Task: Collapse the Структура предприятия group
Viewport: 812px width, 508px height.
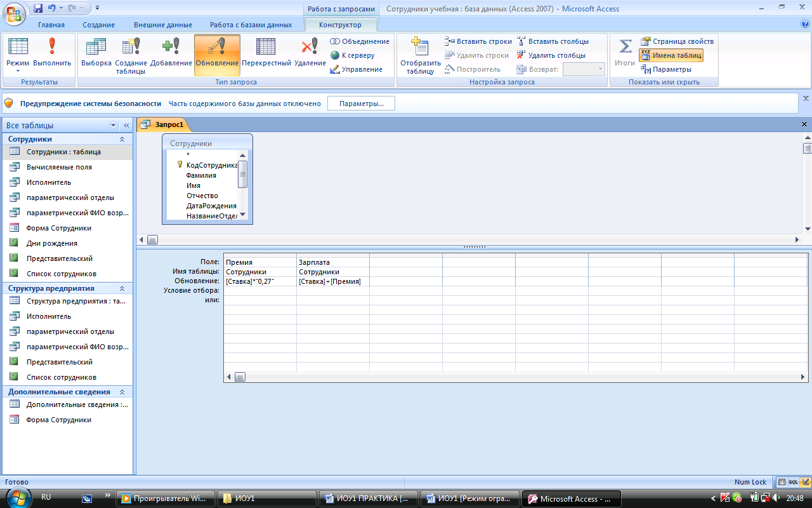Action: (x=122, y=288)
